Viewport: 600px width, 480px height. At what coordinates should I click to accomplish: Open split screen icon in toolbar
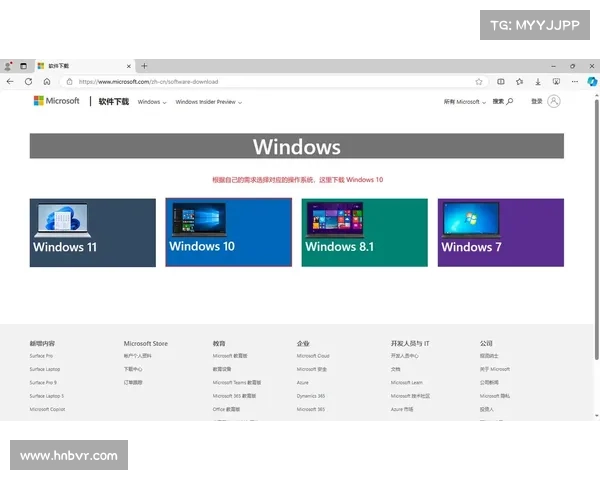click(501, 82)
